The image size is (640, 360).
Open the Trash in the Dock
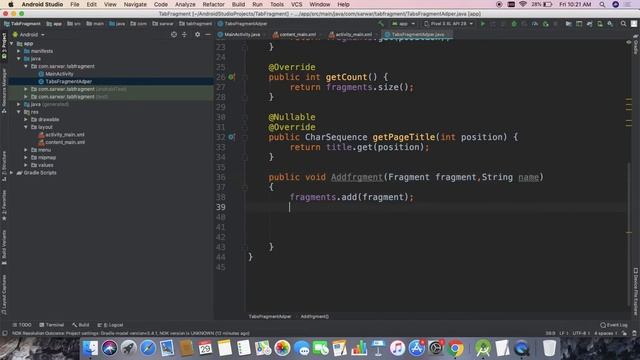click(549, 348)
